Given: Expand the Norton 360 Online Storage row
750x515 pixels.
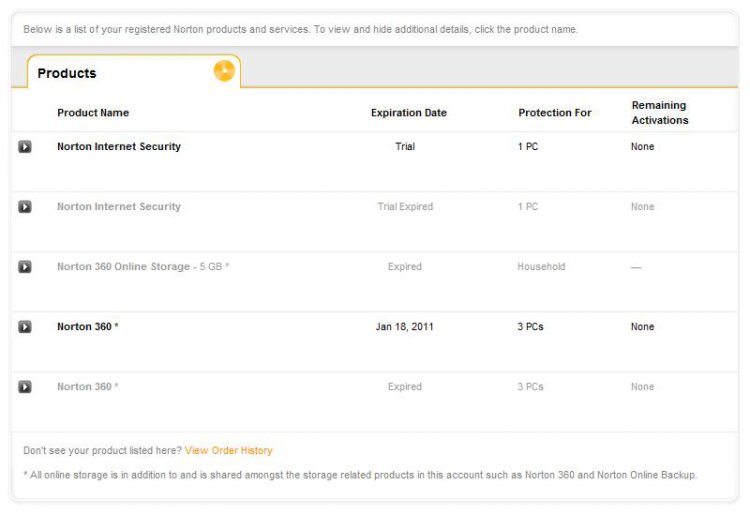Looking at the screenshot, I should (25, 267).
